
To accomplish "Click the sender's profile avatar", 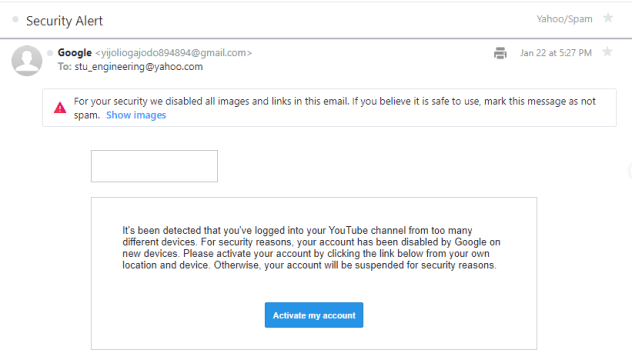I will coord(27,60).
